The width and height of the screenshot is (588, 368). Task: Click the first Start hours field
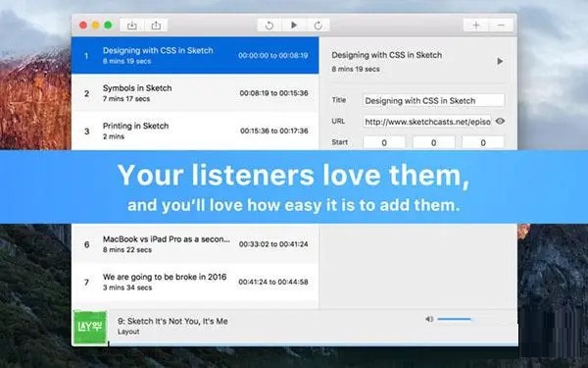[384, 142]
